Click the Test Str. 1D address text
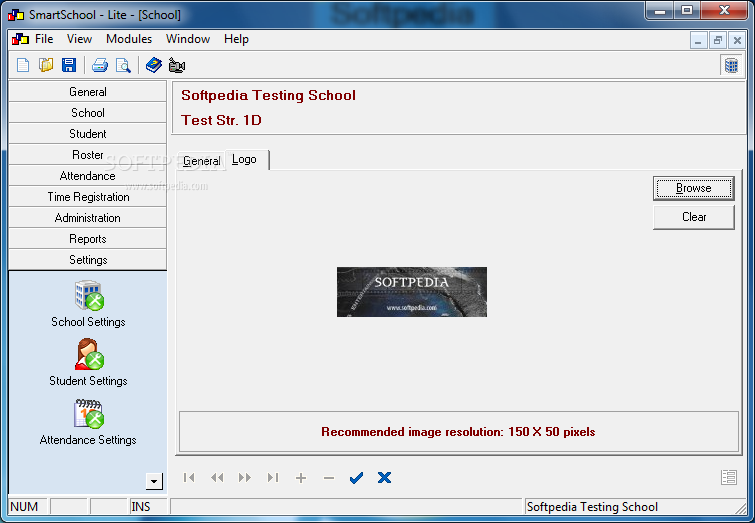755x523 pixels. (221, 120)
